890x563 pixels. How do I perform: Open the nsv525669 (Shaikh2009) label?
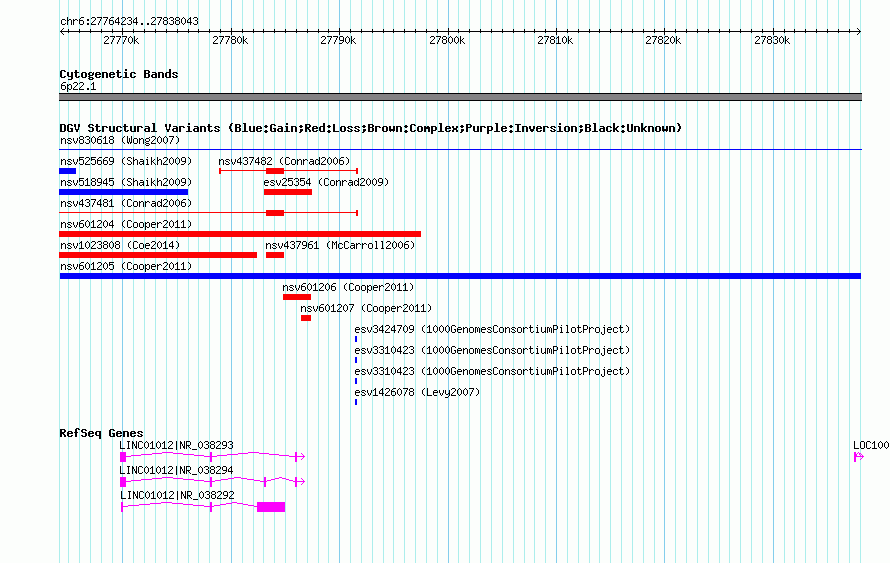[126, 161]
